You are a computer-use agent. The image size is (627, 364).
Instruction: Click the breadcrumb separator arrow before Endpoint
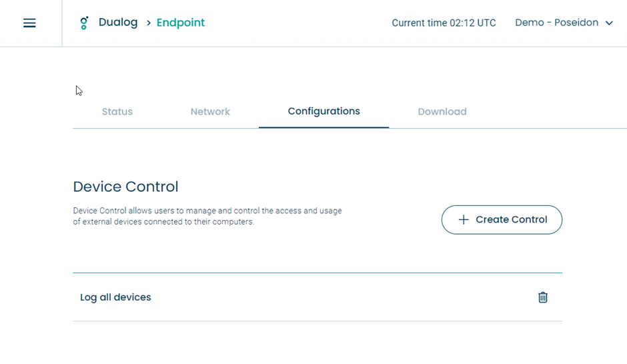pyautogui.click(x=148, y=23)
